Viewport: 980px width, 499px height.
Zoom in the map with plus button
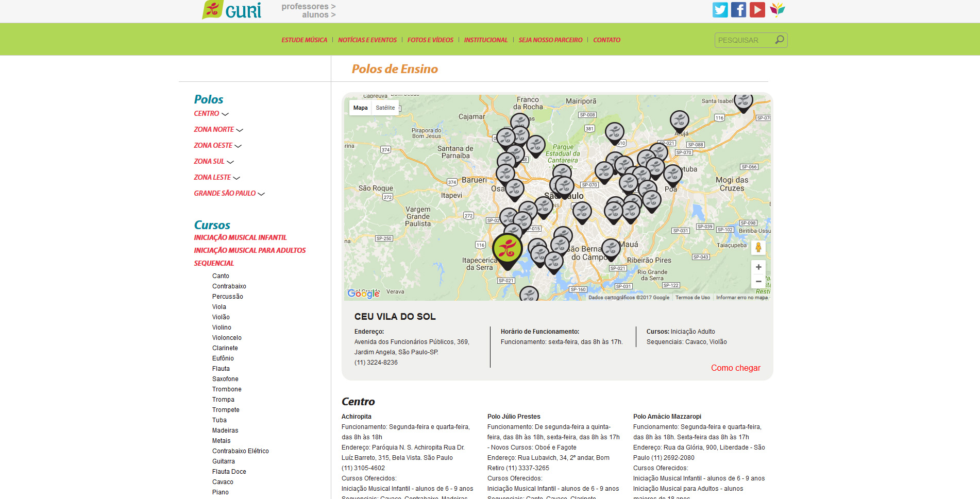(x=758, y=267)
